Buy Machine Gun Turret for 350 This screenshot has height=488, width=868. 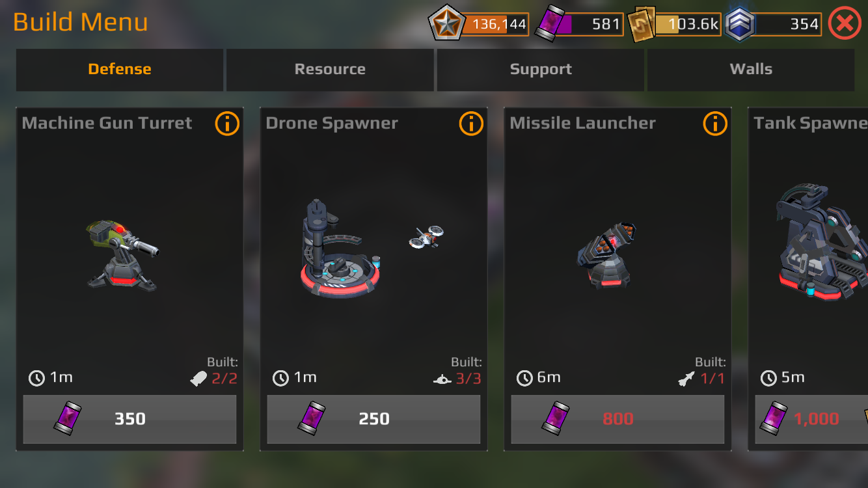click(x=129, y=419)
